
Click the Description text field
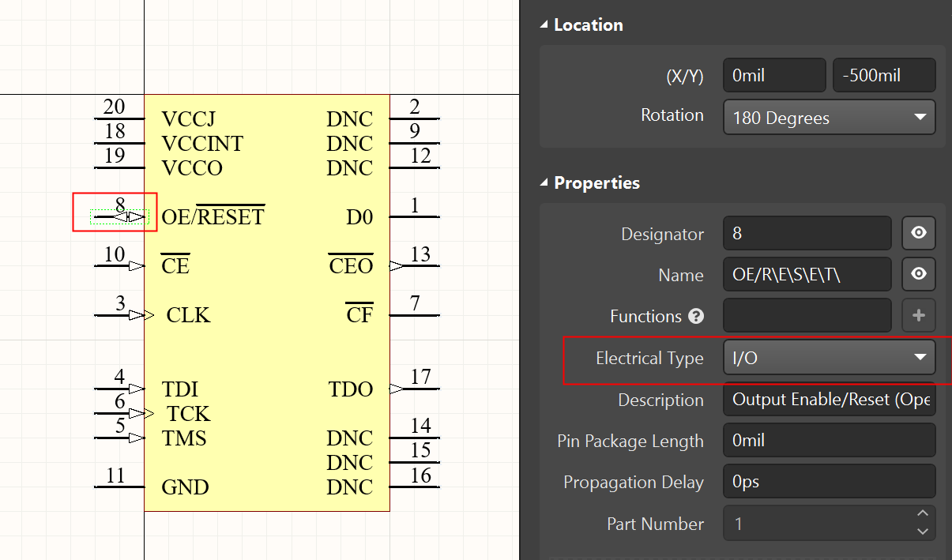[829, 400]
